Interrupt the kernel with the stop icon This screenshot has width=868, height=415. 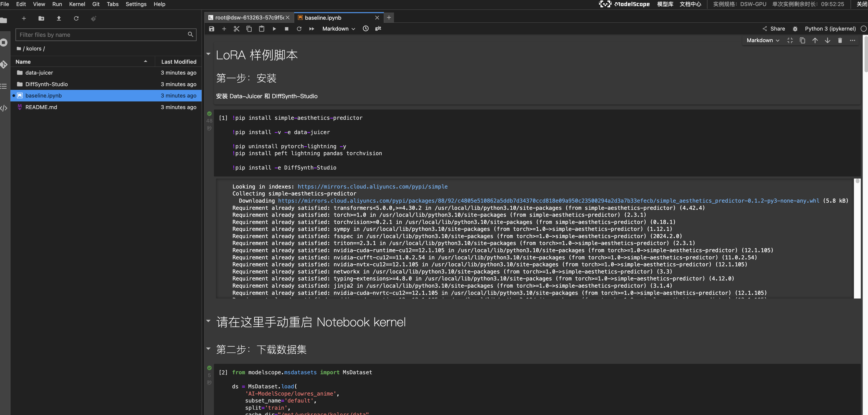point(286,29)
